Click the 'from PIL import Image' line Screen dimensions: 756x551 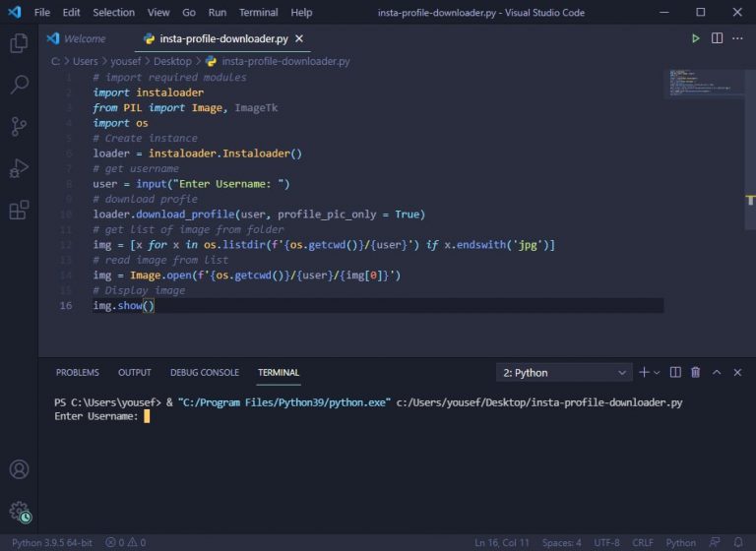tap(185, 107)
